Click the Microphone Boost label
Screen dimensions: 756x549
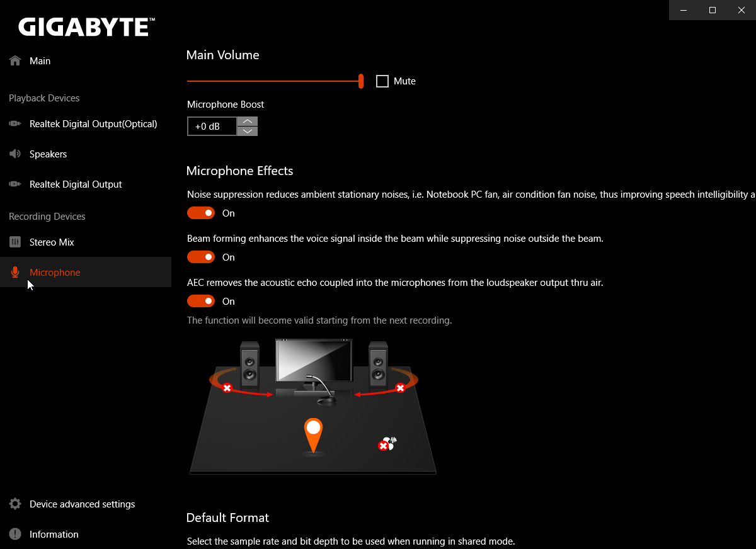click(226, 105)
